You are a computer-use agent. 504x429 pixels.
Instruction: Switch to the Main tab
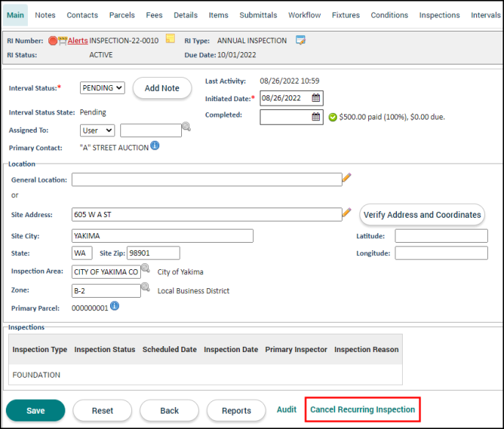point(15,15)
